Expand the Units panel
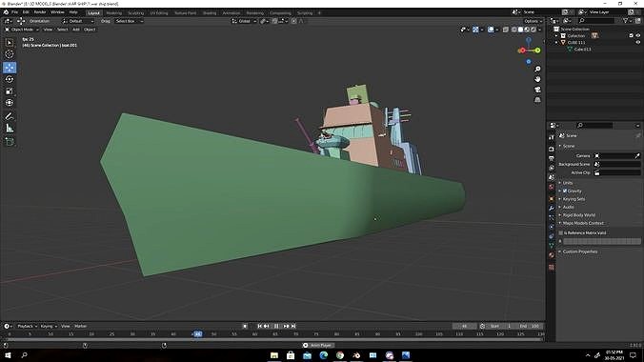 [568, 183]
